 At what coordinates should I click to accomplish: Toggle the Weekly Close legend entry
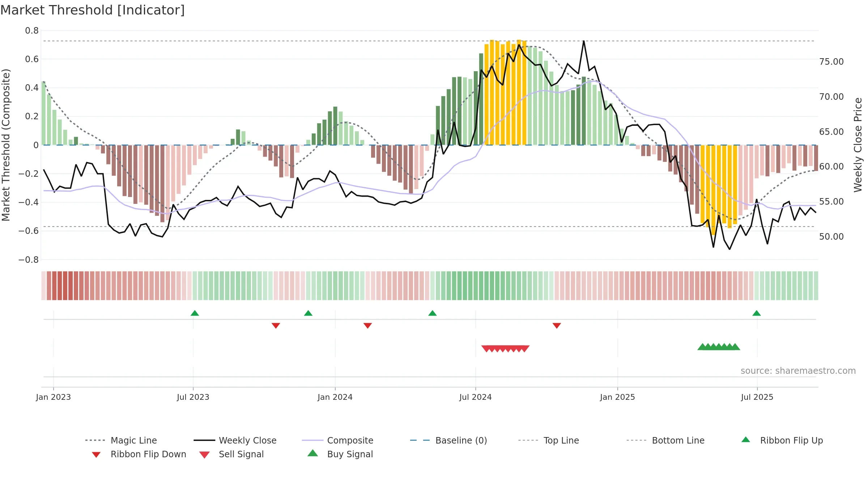235,440
